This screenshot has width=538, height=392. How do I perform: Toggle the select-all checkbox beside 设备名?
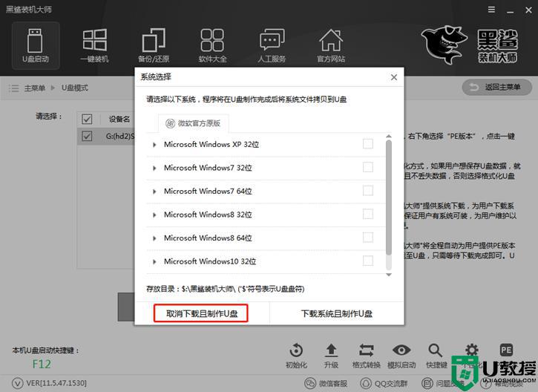(x=87, y=119)
